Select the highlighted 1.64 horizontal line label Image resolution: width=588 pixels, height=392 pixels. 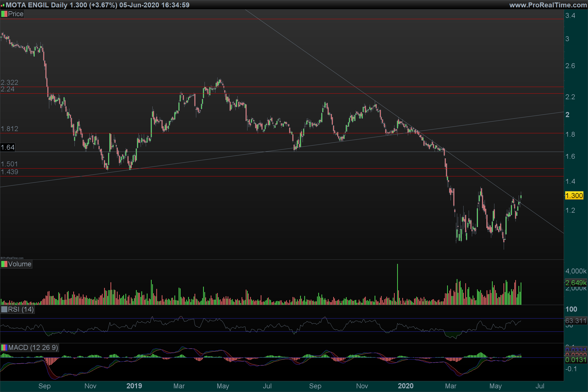[x=8, y=147]
